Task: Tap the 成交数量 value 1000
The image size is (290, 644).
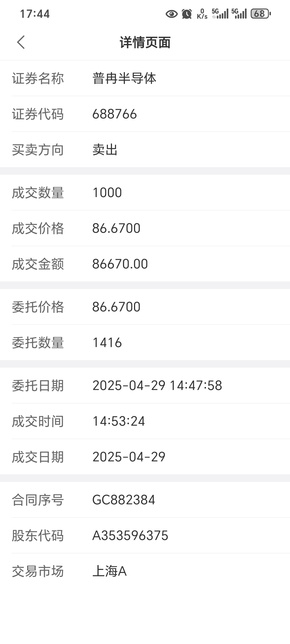Action: pyautogui.click(x=107, y=193)
